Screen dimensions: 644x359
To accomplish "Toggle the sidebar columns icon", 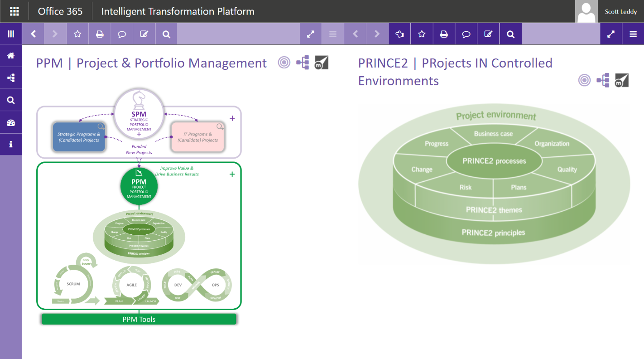I will 11,34.
